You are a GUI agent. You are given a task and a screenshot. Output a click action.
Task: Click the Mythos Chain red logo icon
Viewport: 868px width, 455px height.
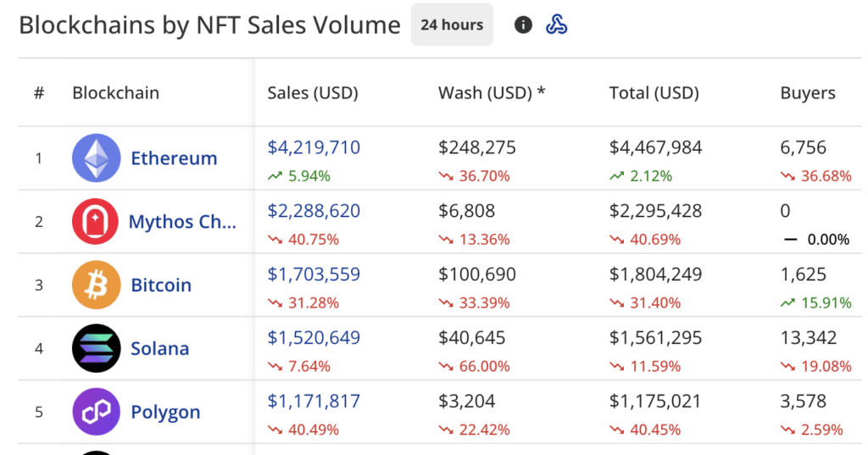[95, 221]
